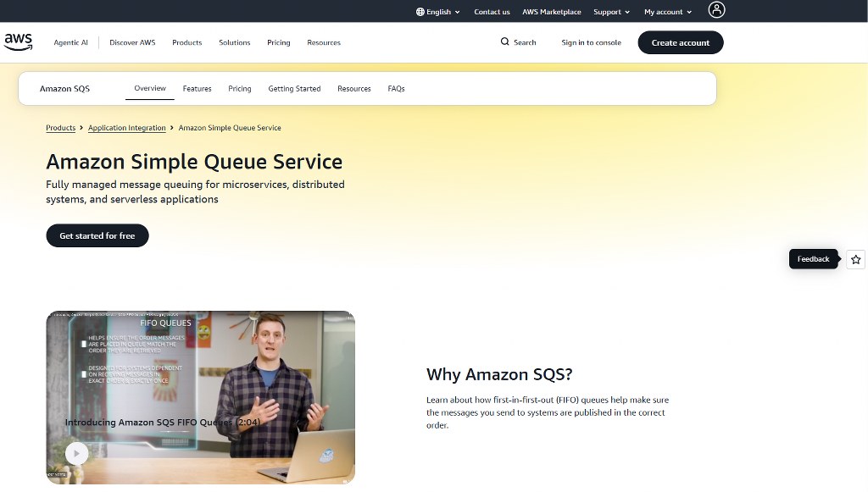Click the Amazon SQS title in subnav

tap(64, 88)
